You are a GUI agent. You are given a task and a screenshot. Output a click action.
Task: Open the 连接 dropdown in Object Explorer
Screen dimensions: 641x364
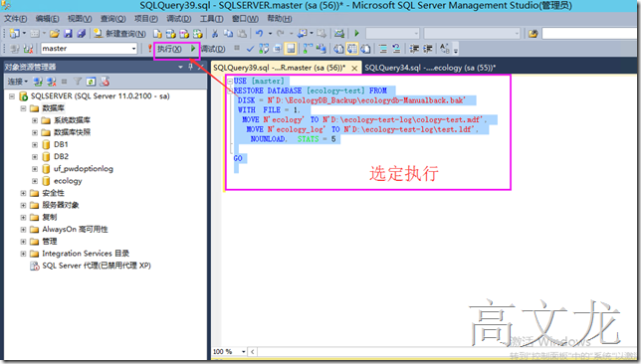click(x=17, y=82)
